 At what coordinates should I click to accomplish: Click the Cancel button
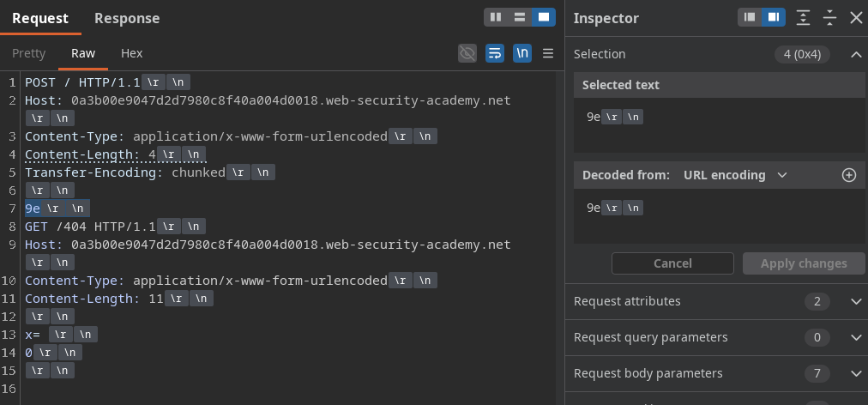coord(672,263)
